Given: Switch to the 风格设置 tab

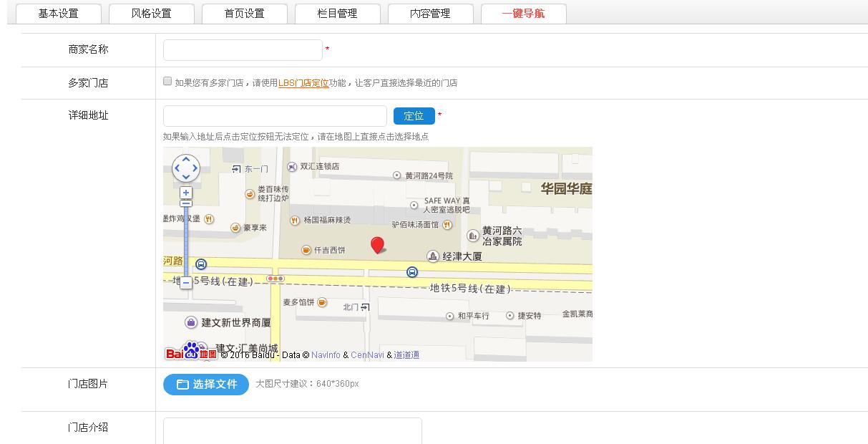Looking at the screenshot, I should (152, 14).
